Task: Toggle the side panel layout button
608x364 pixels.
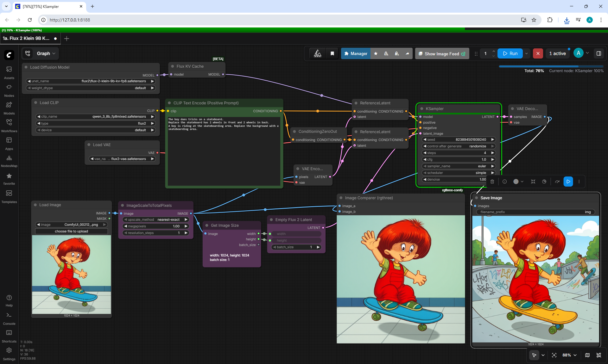Action: tap(599, 53)
